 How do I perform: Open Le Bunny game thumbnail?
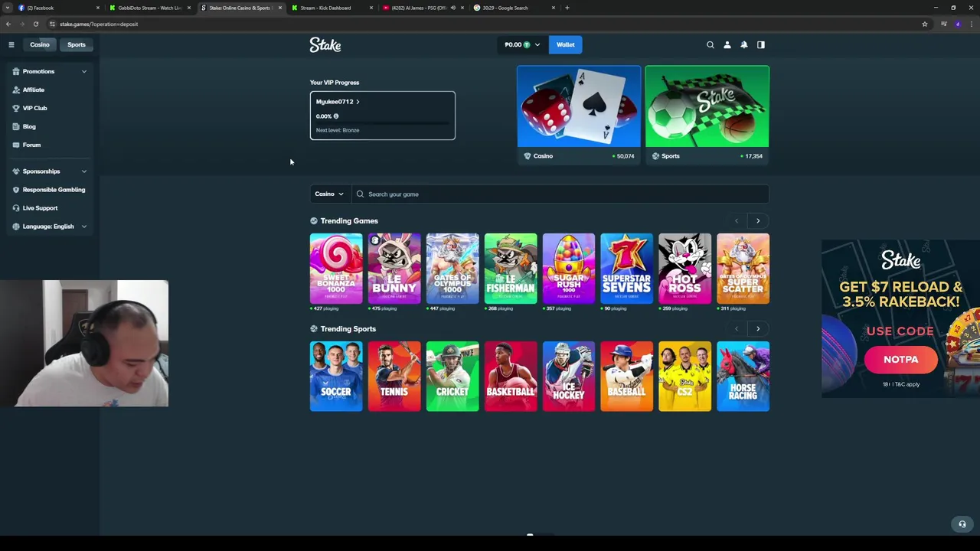coord(394,269)
